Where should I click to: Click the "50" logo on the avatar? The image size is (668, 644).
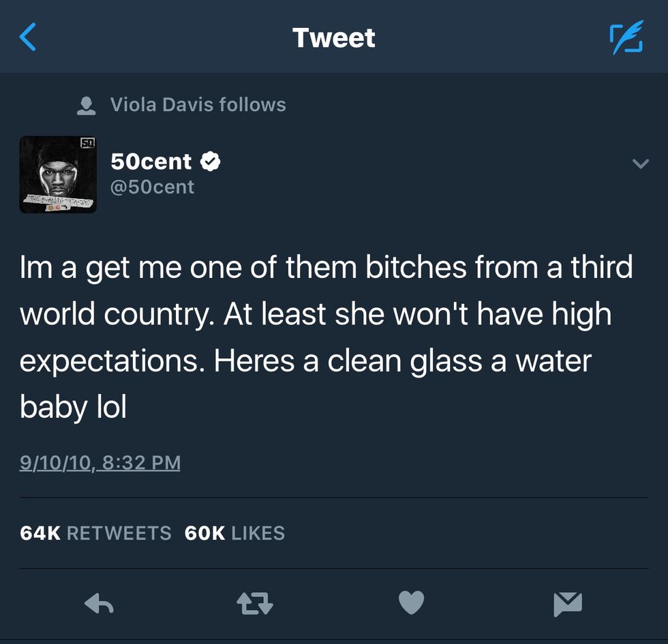coord(87,142)
